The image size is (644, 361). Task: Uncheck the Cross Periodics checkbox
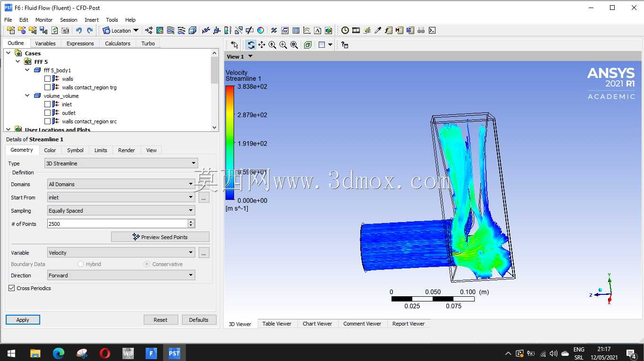pyautogui.click(x=11, y=288)
